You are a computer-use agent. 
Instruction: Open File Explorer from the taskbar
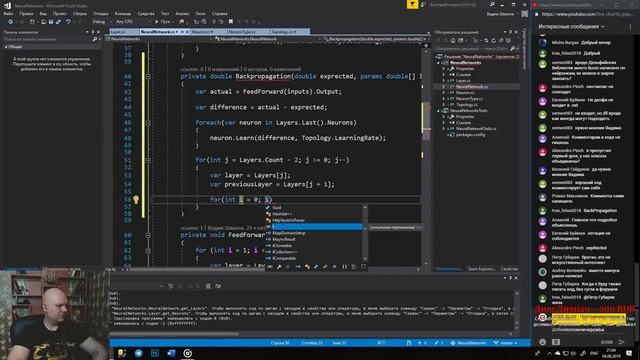tap(122, 353)
